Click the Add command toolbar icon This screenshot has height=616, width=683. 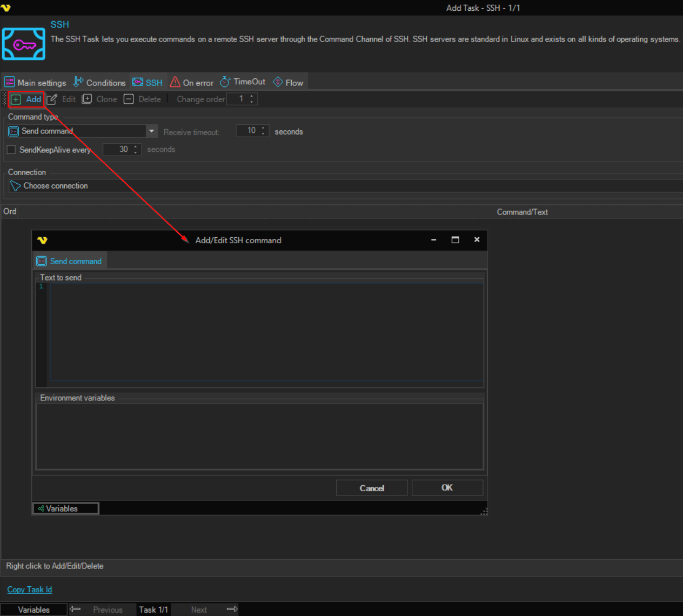click(16, 99)
